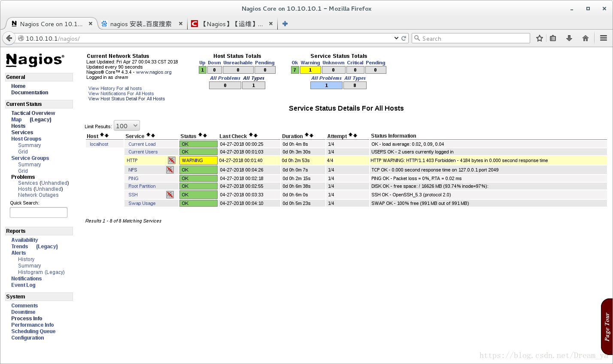Go to Firefox home page icon
This screenshot has height=364, width=613.
pyautogui.click(x=585, y=38)
